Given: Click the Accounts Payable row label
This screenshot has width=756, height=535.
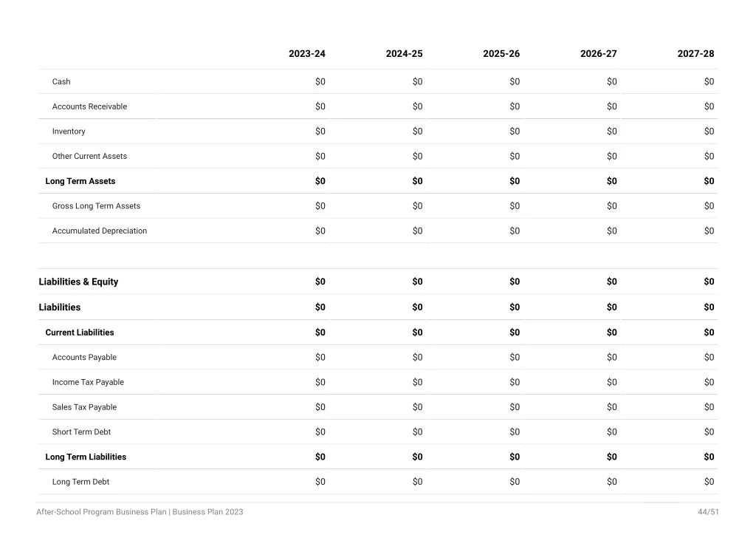Looking at the screenshot, I should (84, 358).
